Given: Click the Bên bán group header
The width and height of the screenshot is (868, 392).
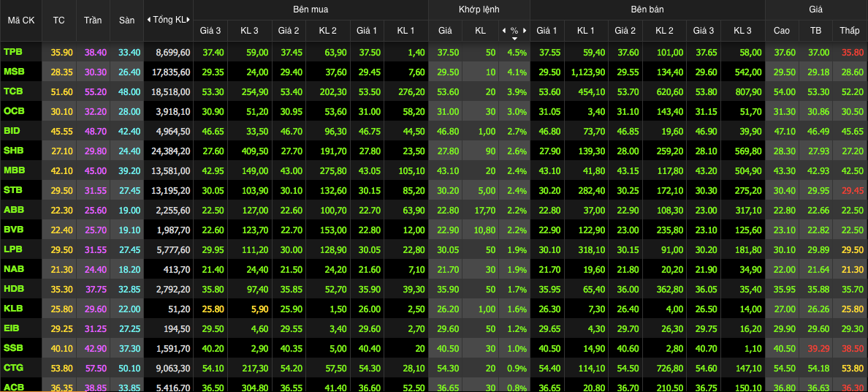Looking at the screenshot, I should 647,10.
